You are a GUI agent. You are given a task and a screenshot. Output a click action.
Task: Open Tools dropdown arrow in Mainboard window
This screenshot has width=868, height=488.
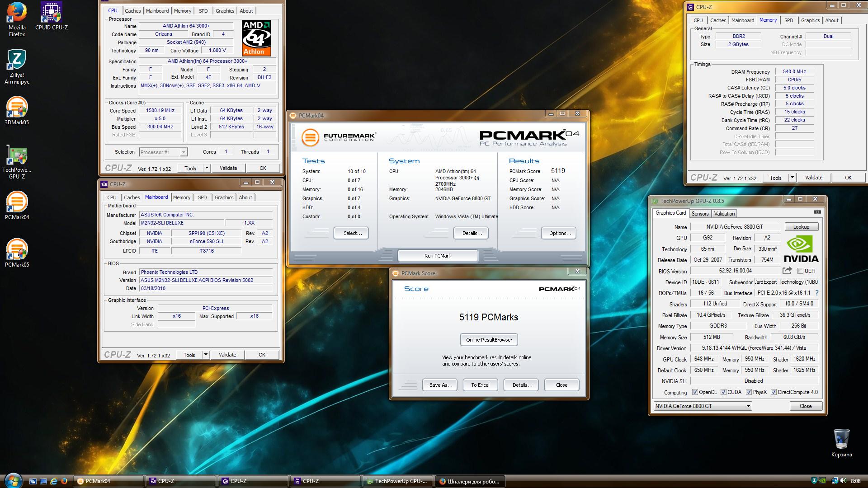(x=206, y=355)
